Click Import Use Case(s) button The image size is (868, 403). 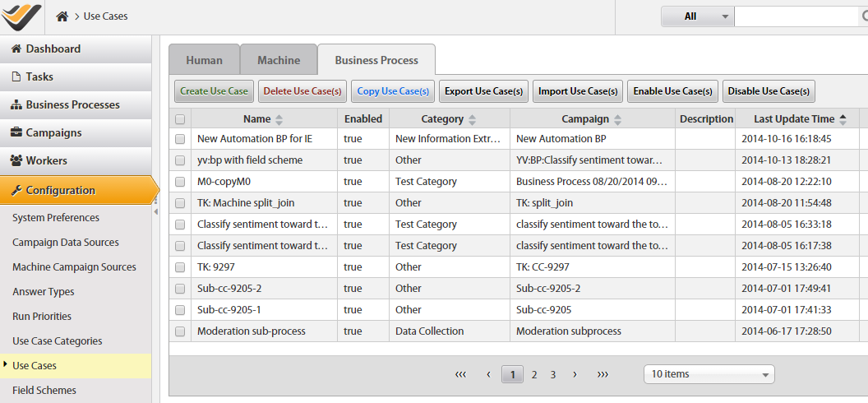[578, 91]
